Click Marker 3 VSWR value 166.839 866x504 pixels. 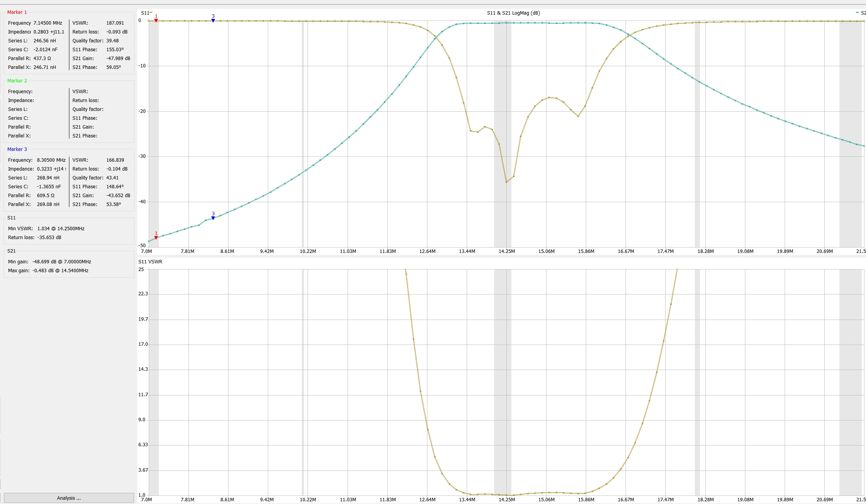(115, 160)
